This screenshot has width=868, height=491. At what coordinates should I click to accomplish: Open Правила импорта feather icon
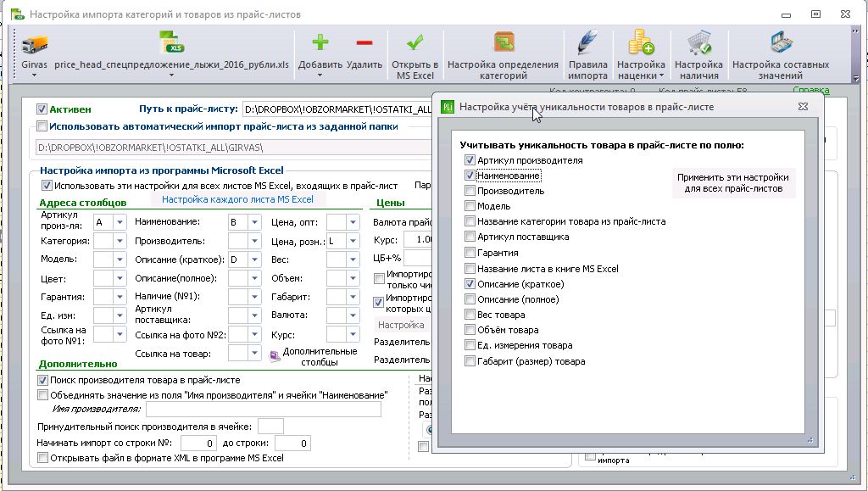pos(587,42)
